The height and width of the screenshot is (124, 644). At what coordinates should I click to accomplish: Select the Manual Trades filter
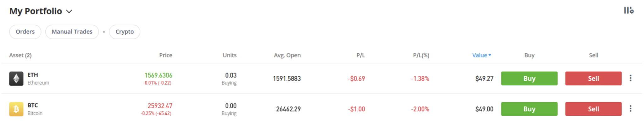pos(72,32)
